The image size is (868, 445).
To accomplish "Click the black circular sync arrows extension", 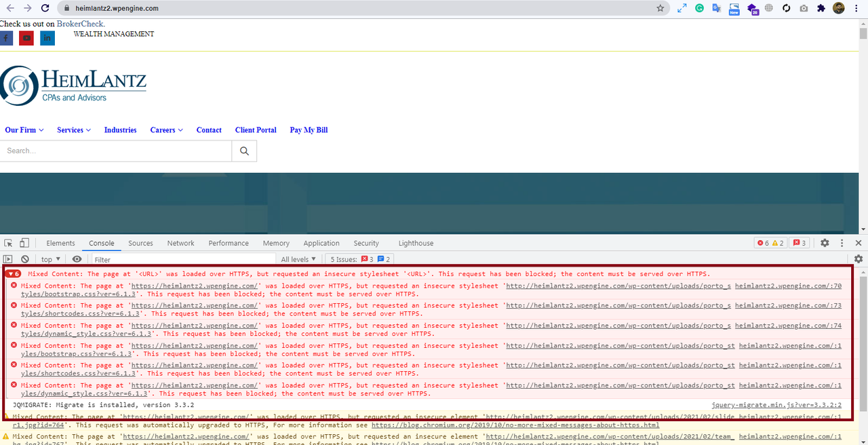I will click(787, 8).
